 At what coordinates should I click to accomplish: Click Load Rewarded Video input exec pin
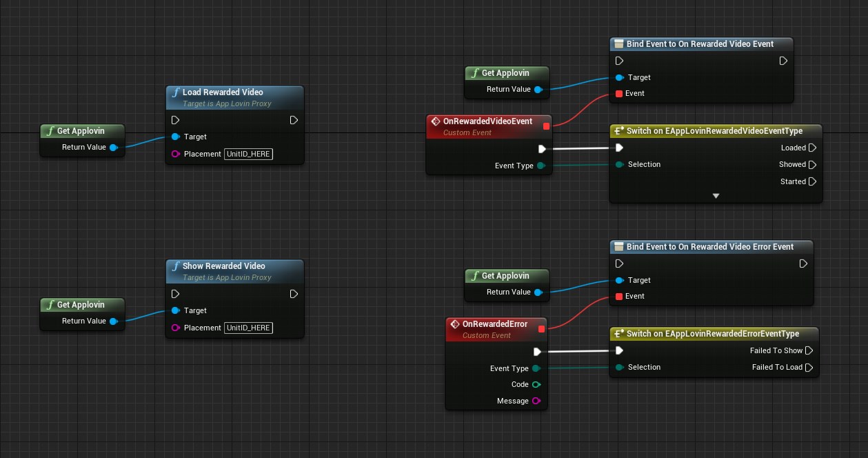(176, 120)
